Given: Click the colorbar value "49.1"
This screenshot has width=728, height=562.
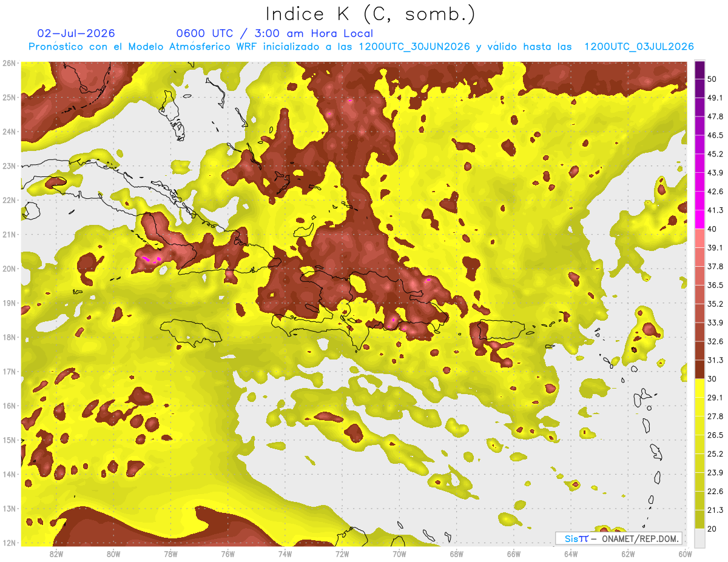Looking at the screenshot, I should 715,98.
